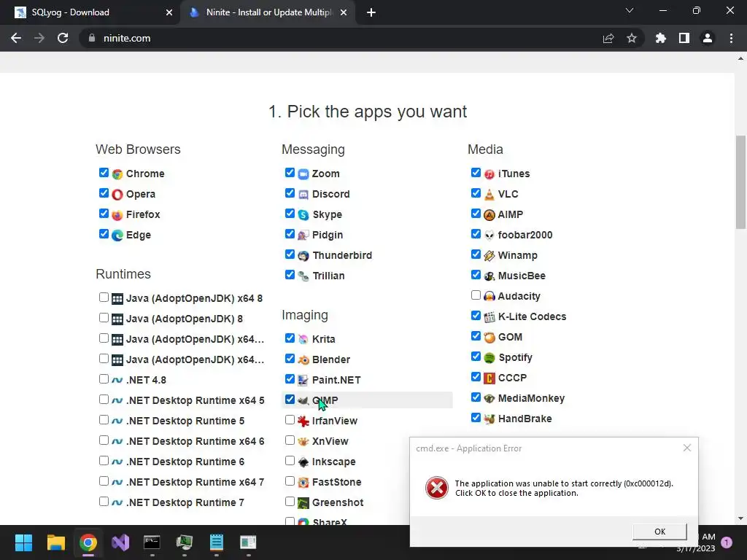
Task: Open the Chrome three-dot menu
Action: click(x=731, y=38)
